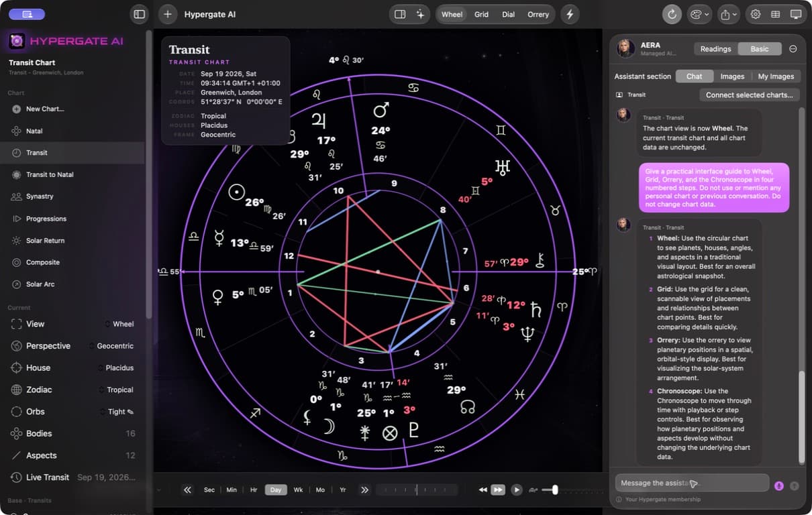
Task: Switch chart view to Orrery
Action: (x=538, y=14)
